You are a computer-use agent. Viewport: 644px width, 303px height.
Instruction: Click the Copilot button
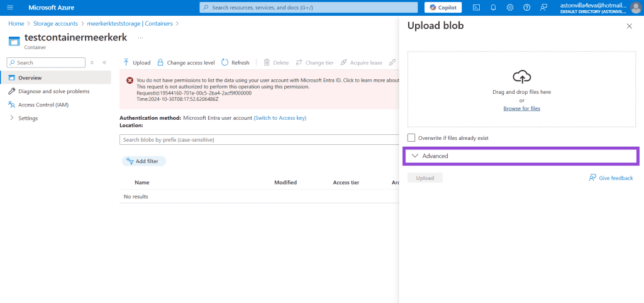click(443, 8)
